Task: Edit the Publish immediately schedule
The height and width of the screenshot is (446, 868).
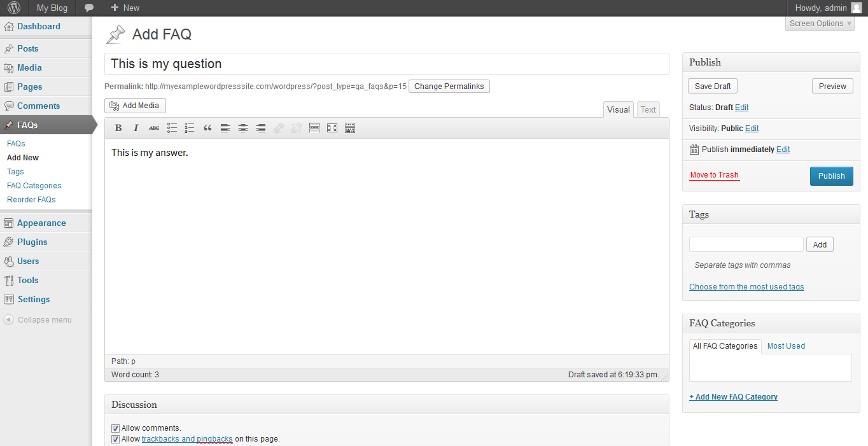Action: pos(783,150)
